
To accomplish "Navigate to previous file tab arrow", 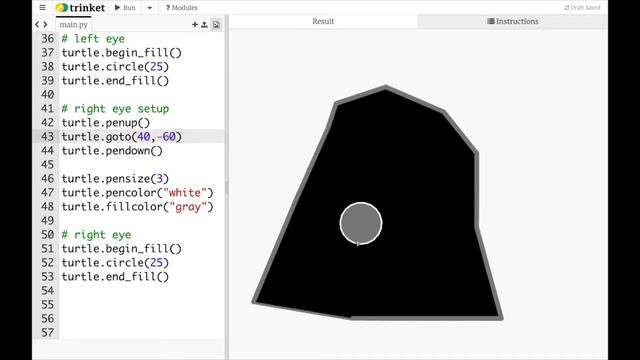I will [x=37, y=24].
